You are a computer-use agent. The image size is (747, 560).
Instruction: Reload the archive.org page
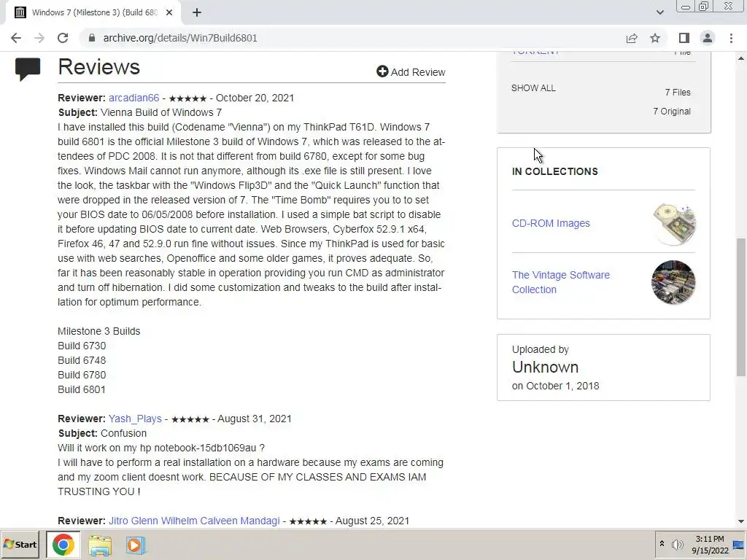(x=63, y=38)
